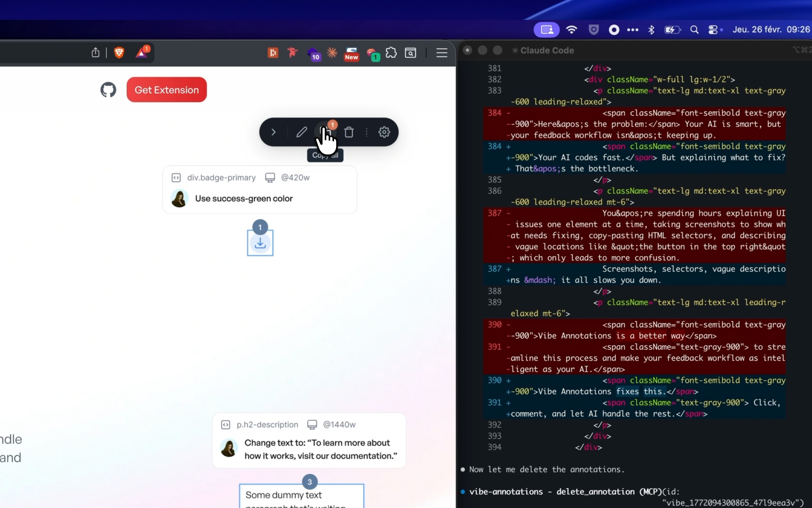Click the Get Extension button
This screenshot has width=812, height=508.
tap(167, 90)
